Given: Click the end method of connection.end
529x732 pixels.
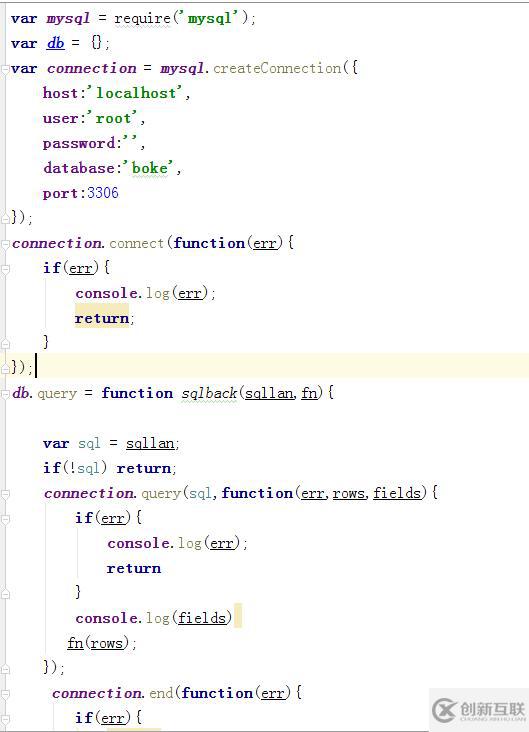Looking at the screenshot, I should point(161,693).
